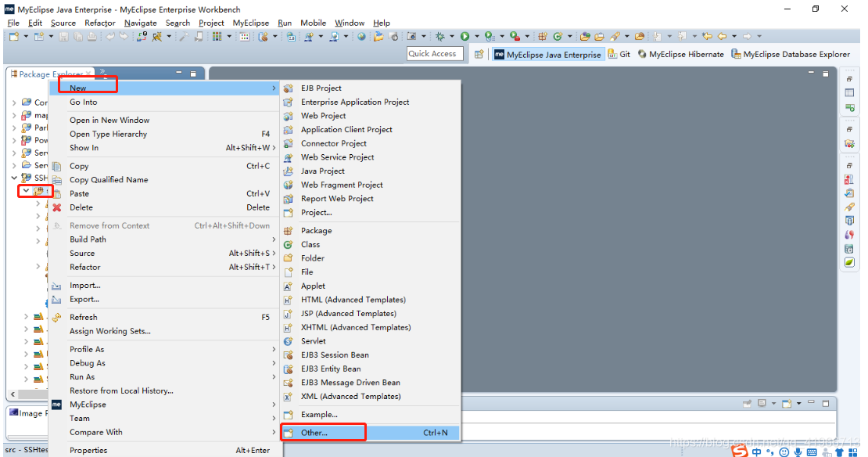868x457 pixels.
Task: Click the Web Project icon in submenu
Action: click(x=288, y=116)
